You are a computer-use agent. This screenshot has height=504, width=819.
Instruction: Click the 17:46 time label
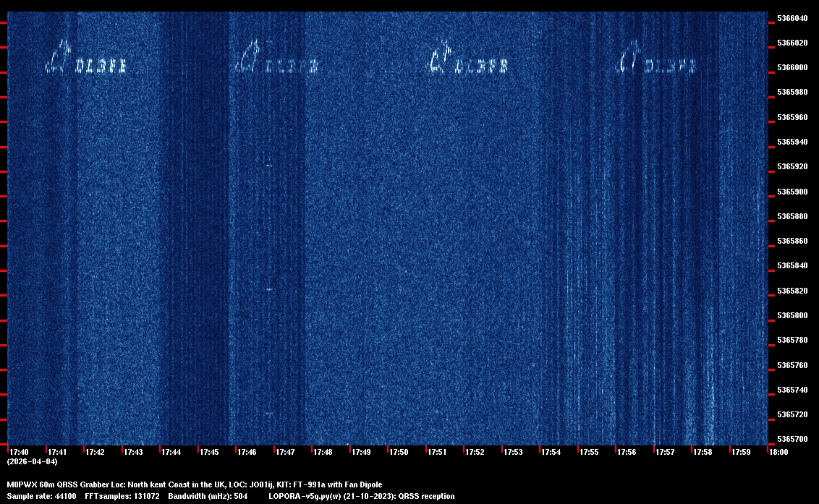(247, 452)
